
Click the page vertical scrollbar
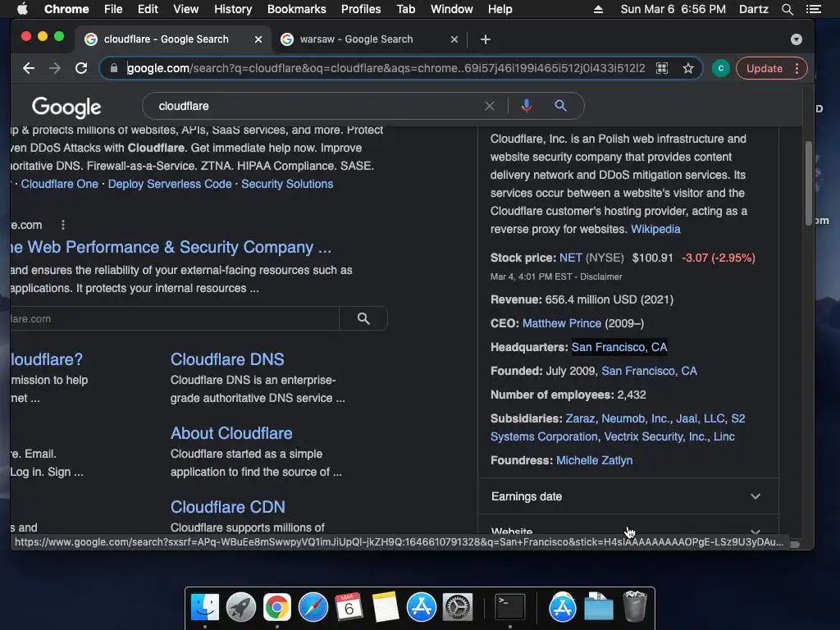click(808, 184)
